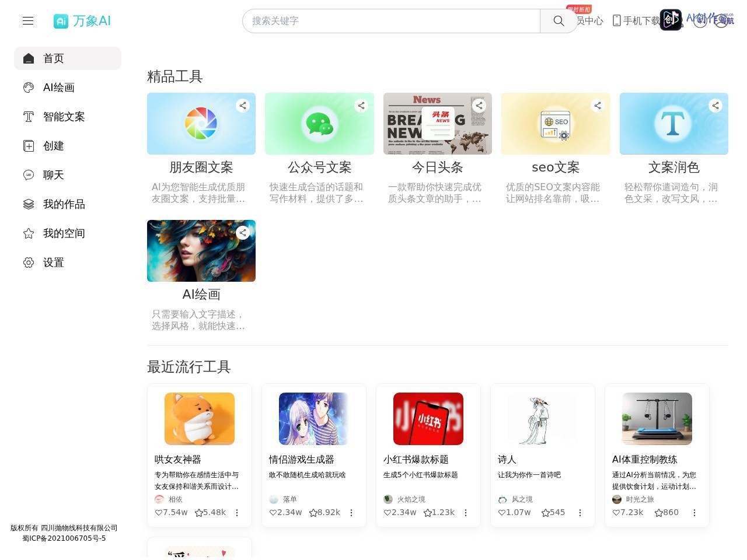Screen dimensions: 747x560
Task: Open the 蜀ICP备2021006705号-5 link
Action: click(64, 538)
